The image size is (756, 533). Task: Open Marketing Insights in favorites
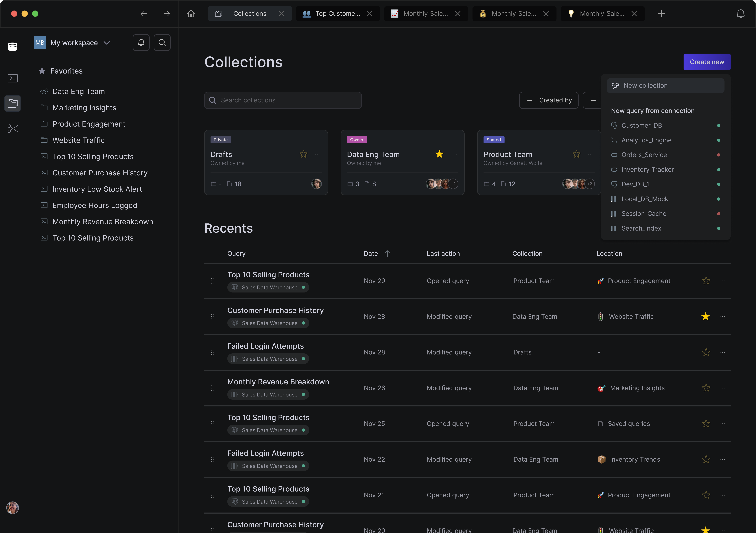[84, 108]
